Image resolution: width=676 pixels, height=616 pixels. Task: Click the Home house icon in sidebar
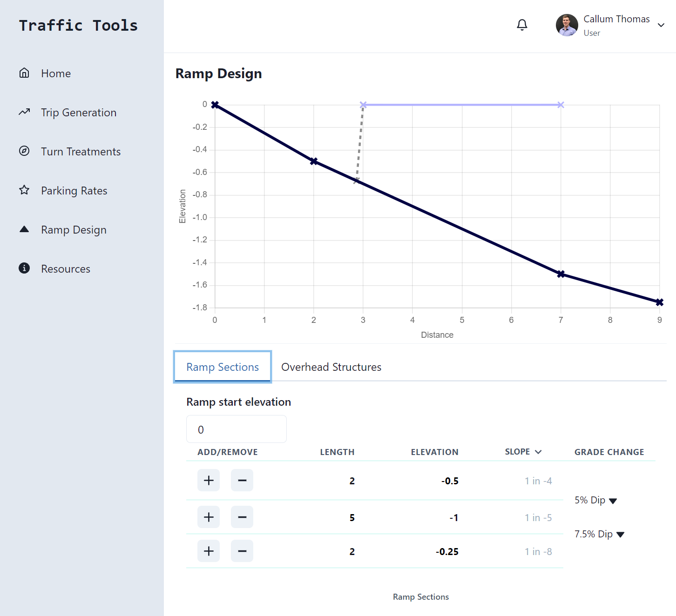[24, 73]
